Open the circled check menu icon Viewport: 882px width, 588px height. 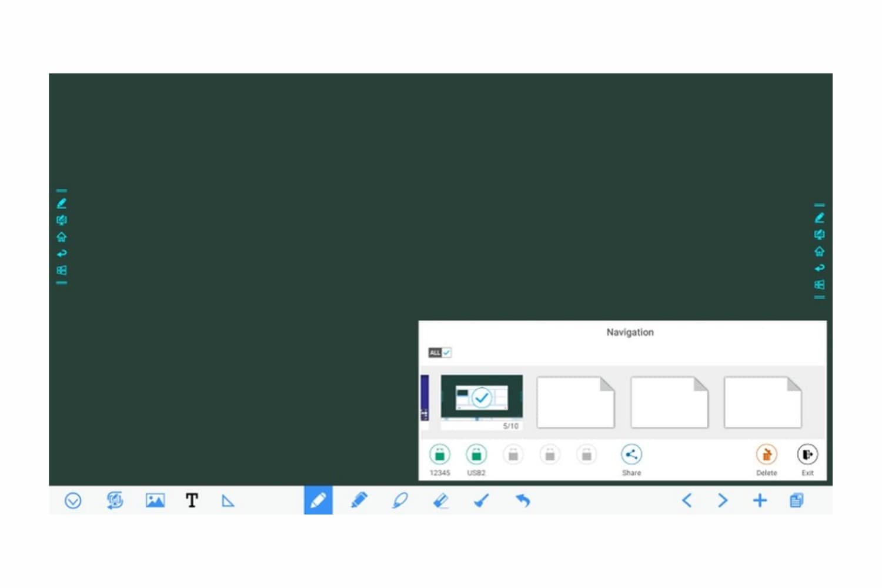73,500
